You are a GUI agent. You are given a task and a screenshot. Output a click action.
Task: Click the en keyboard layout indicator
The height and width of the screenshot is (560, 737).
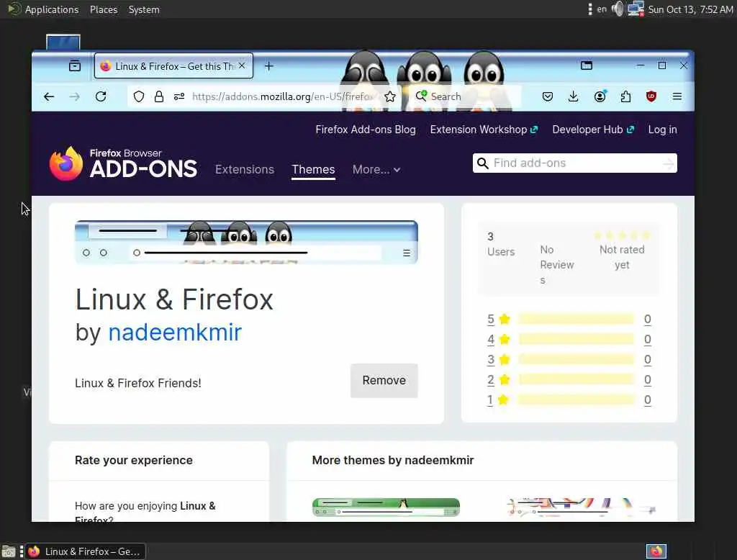coord(601,9)
